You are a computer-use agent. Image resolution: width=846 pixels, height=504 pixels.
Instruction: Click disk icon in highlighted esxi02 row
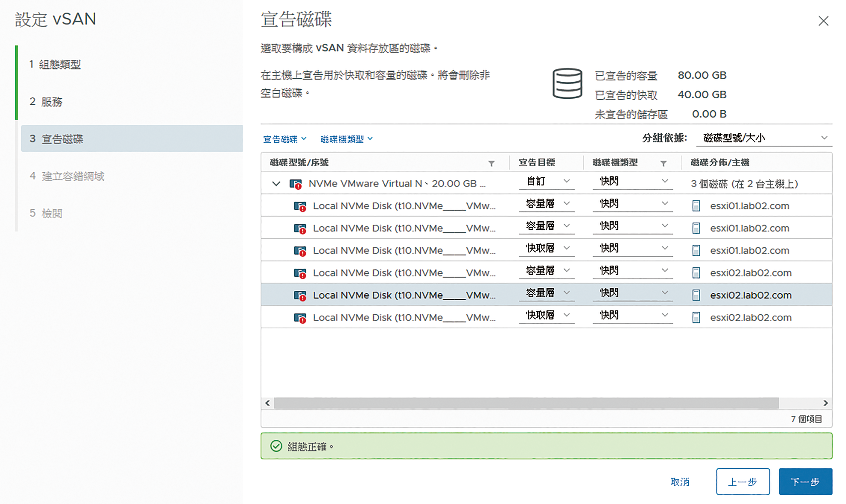[x=300, y=296]
